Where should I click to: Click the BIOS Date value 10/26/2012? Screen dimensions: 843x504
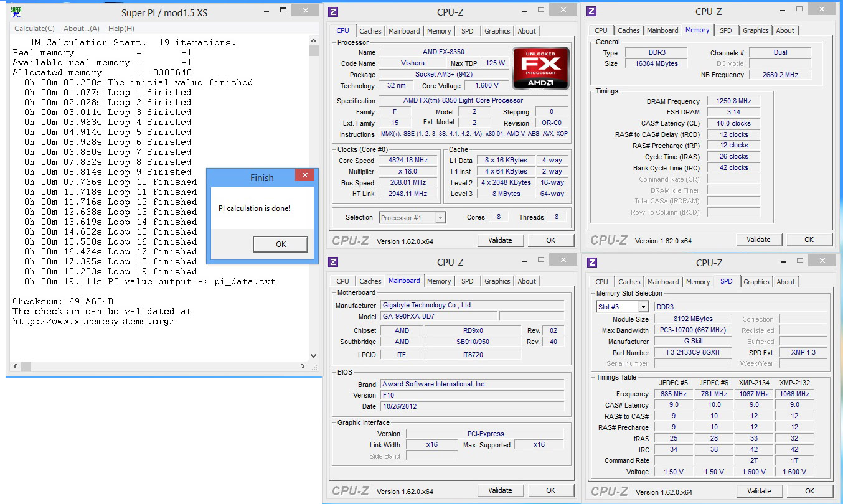[472, 406]
